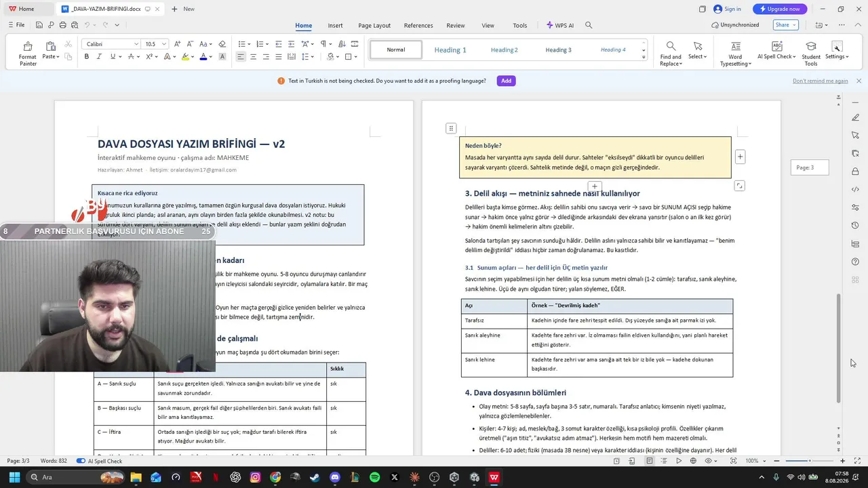Switch to the Page Layout tab

coord(374,25)
